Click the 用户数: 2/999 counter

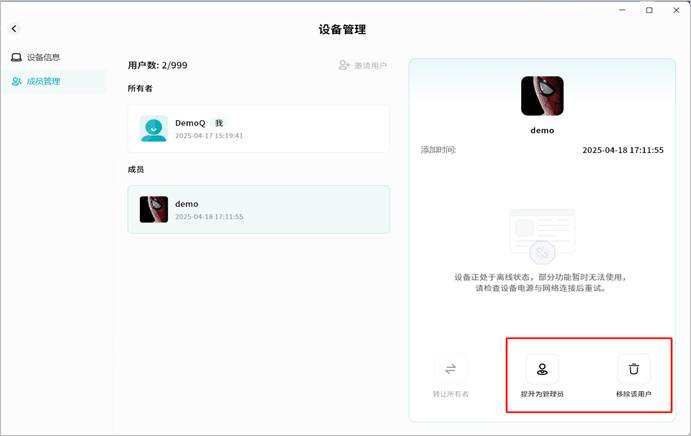tap(158, 65)
